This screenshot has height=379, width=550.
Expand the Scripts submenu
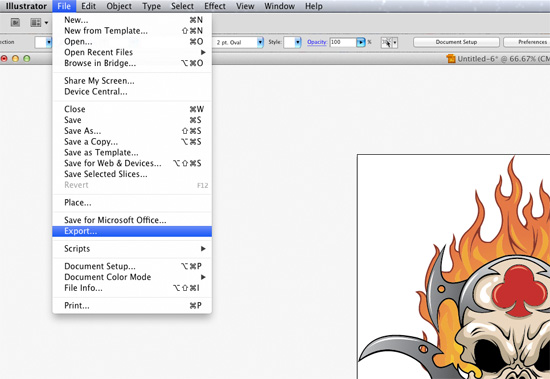click(132, 248)
